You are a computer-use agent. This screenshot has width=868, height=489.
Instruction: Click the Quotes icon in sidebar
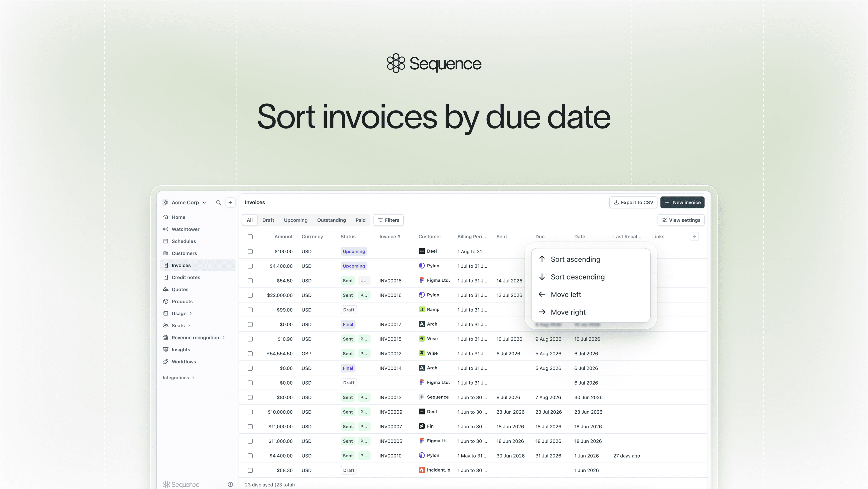[166, 290]
